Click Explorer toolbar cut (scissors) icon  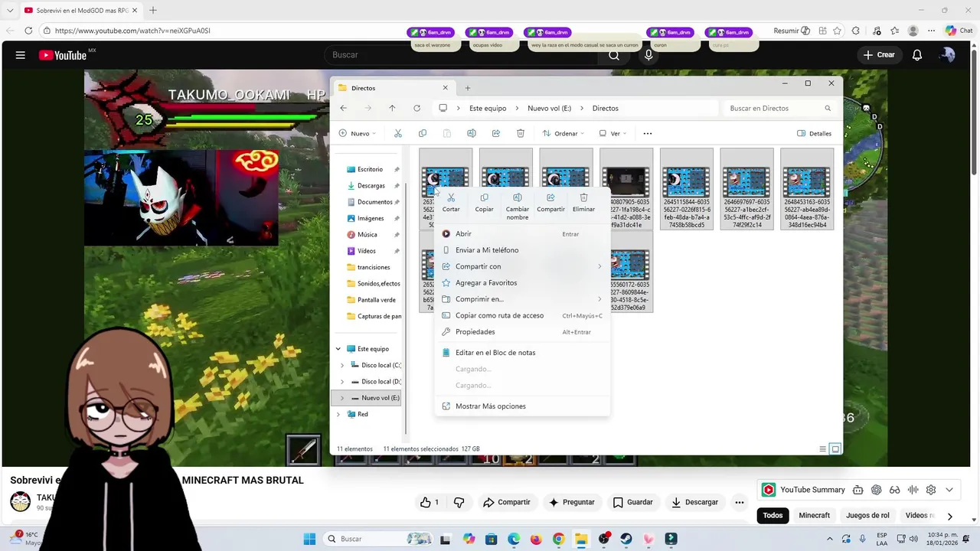398,133
